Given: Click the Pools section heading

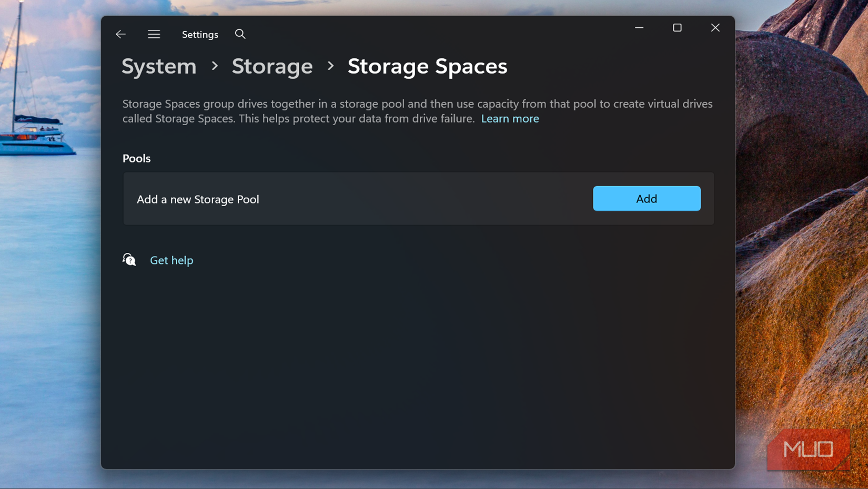Looking at the screenshot, I should coord(136,158).
